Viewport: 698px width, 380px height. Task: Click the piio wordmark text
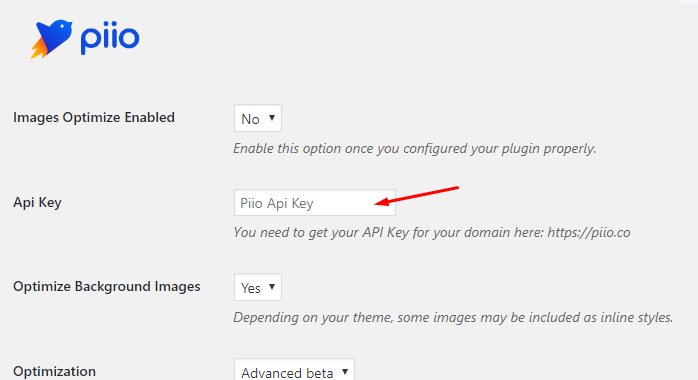(110, 38)
